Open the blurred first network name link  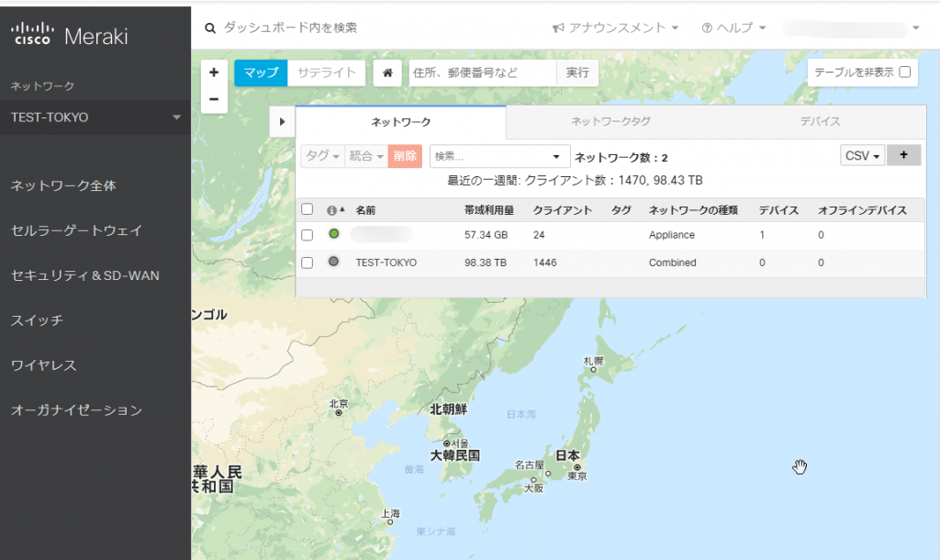tap(382, 234)
